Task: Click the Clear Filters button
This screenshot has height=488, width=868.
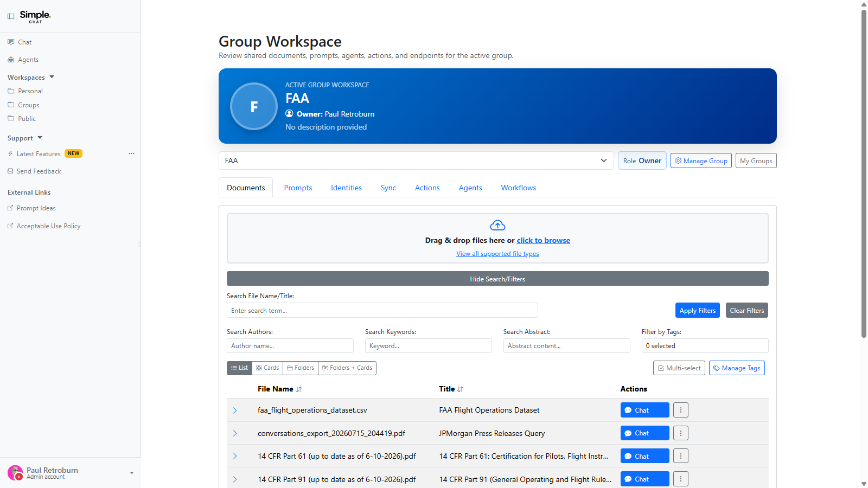Action: click(746, 310)
